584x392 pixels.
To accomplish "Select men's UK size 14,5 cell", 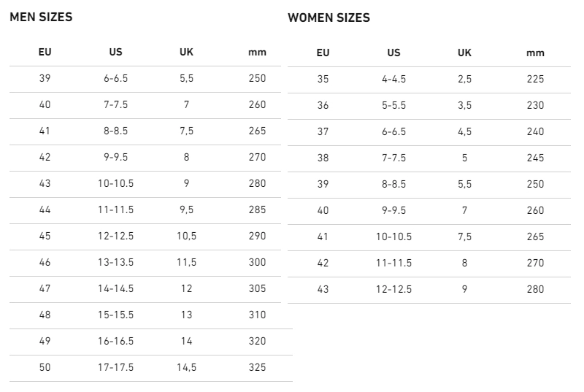I will [x=186, y=367].
